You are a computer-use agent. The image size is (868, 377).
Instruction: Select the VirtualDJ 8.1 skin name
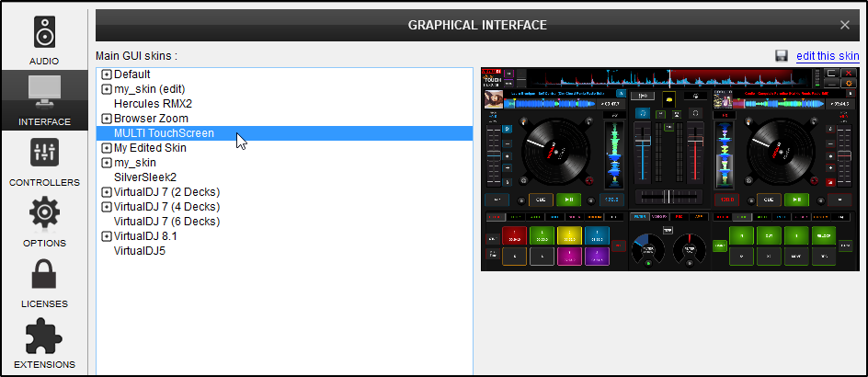pyautogui.click(x=145, y=236)
